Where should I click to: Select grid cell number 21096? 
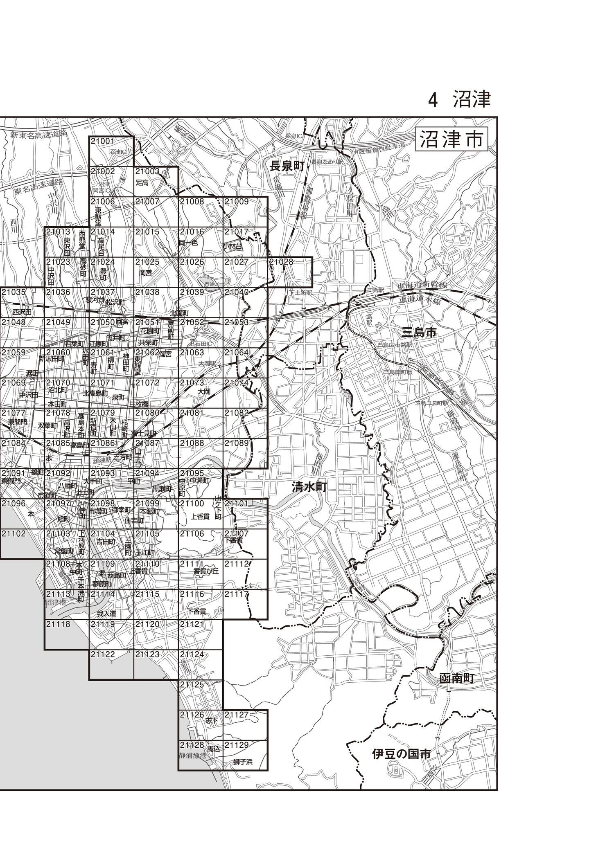[x=14, y=504]
